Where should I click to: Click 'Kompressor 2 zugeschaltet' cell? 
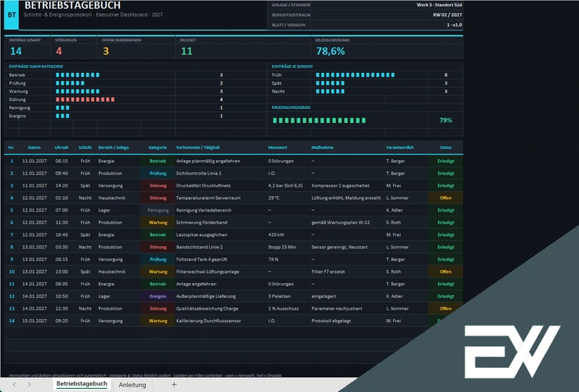340,186
